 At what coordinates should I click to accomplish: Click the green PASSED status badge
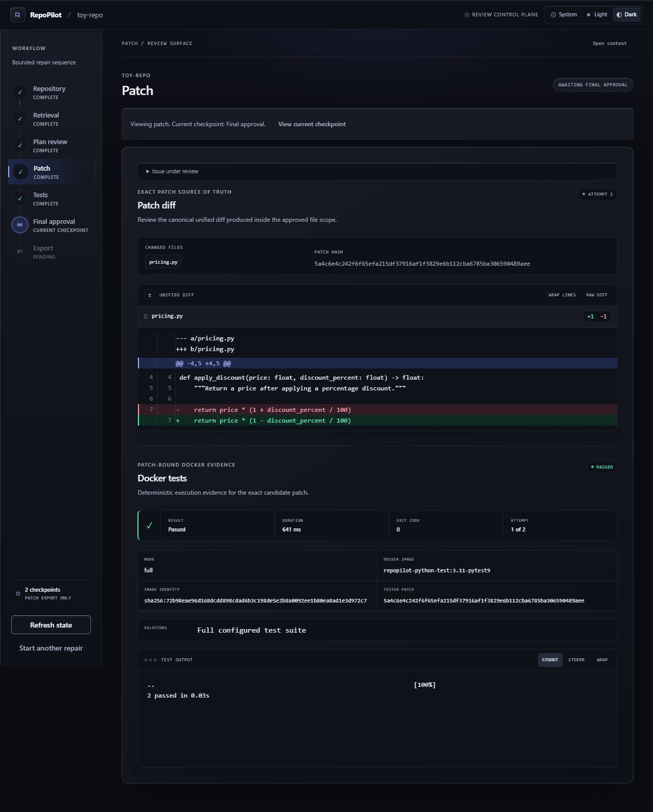click(601, 467)
